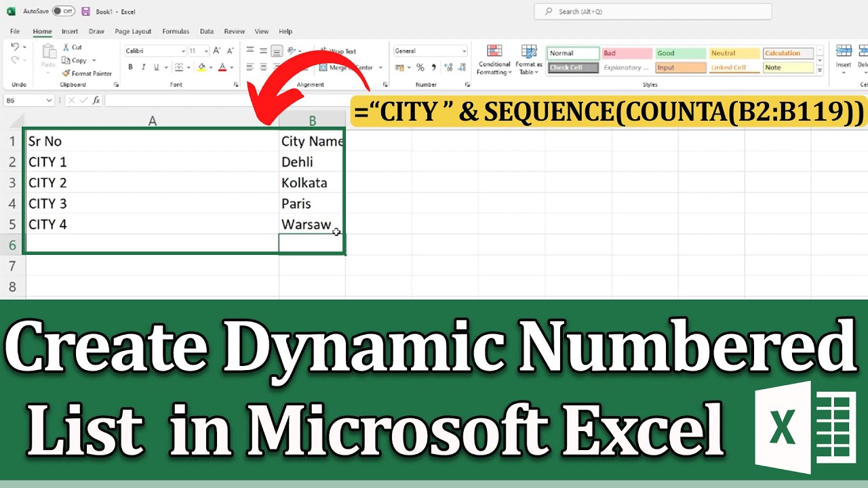Open Clipboard group dialog launcher
The width and height of the screenshot is (868, 488).
(x=116, y=85)
